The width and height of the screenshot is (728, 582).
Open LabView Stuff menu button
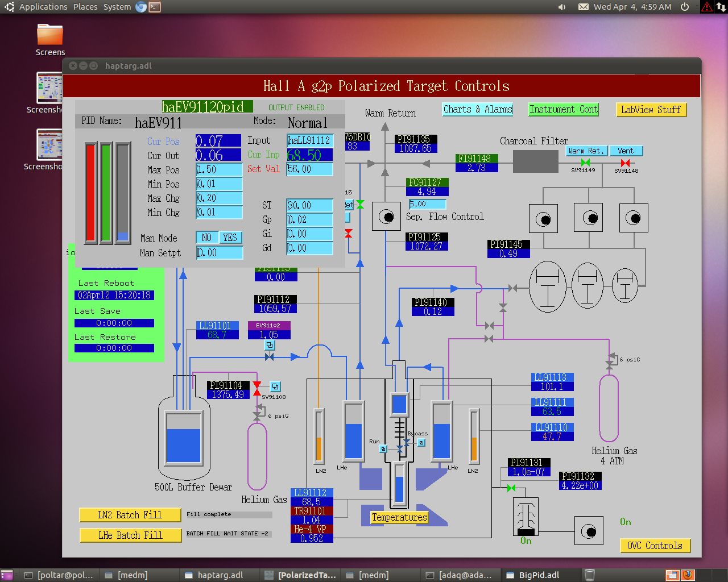point(651,110)
